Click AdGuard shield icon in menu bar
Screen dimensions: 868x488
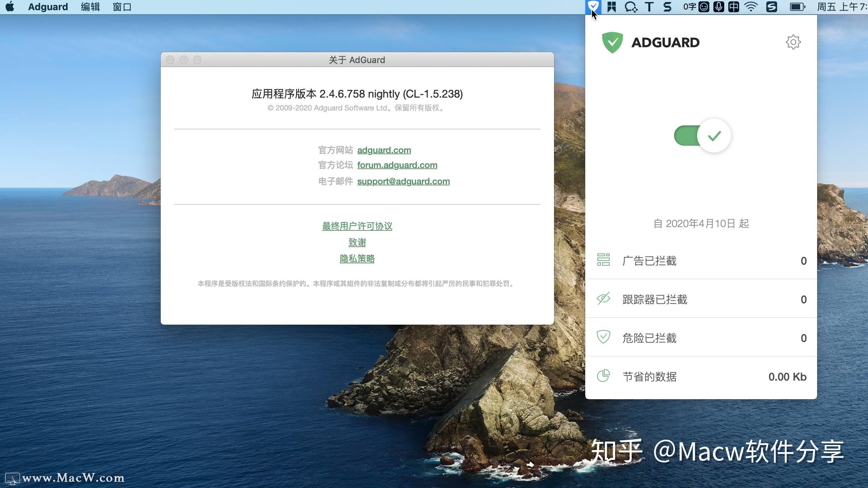[593, 6]
